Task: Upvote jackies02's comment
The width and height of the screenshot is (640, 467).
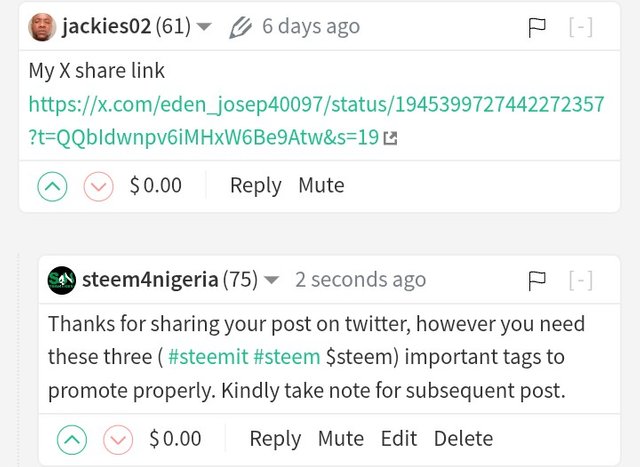Action: point(52,187)
